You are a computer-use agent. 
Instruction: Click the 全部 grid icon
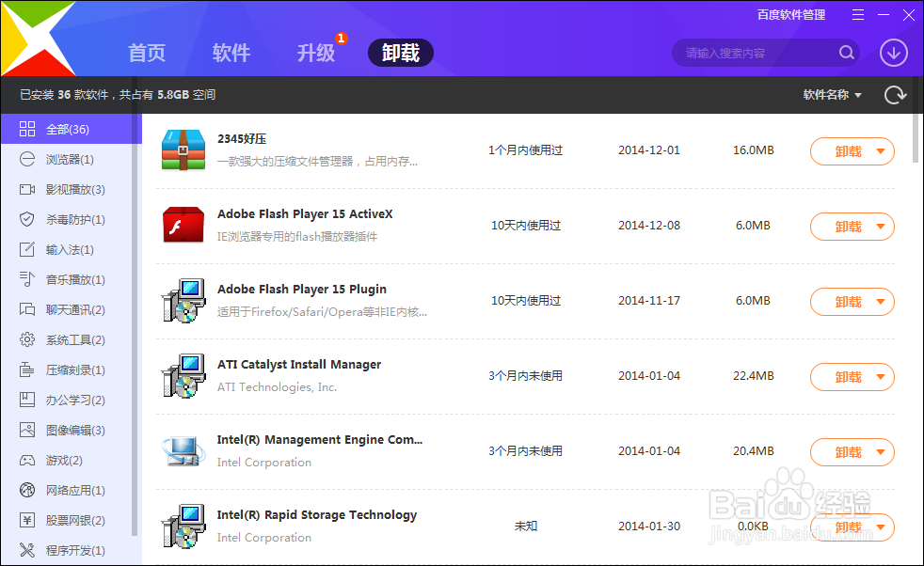coord(27,129)
